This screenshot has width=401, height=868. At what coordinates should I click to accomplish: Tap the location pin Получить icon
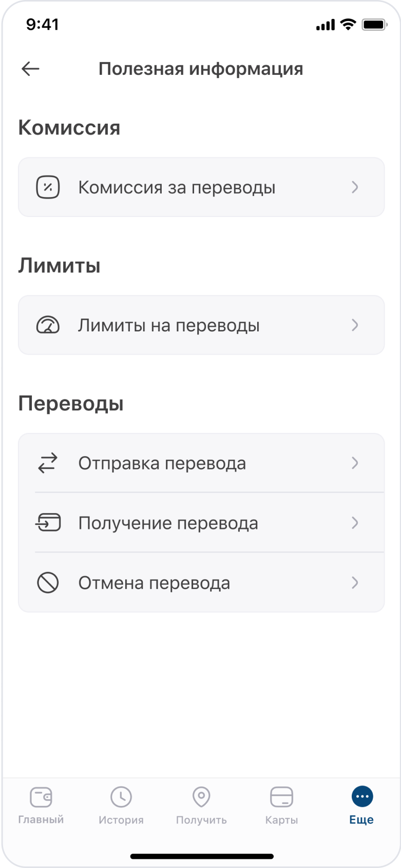click(201, 797)
